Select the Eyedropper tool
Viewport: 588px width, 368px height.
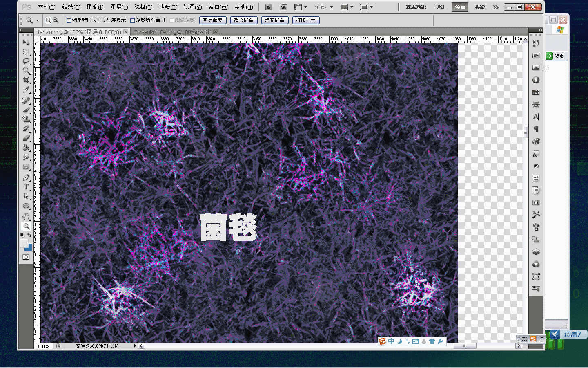[26, 90]
